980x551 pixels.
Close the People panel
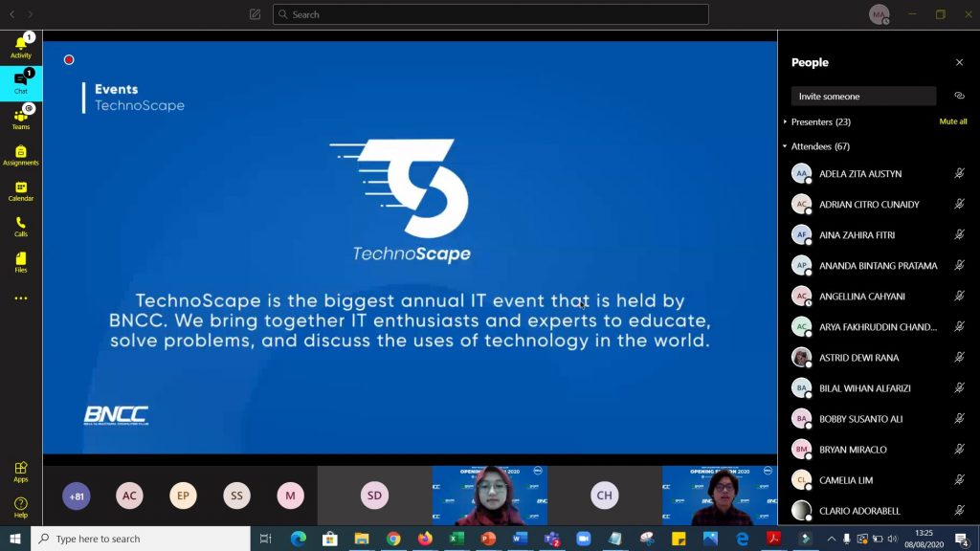pos(959,62)
